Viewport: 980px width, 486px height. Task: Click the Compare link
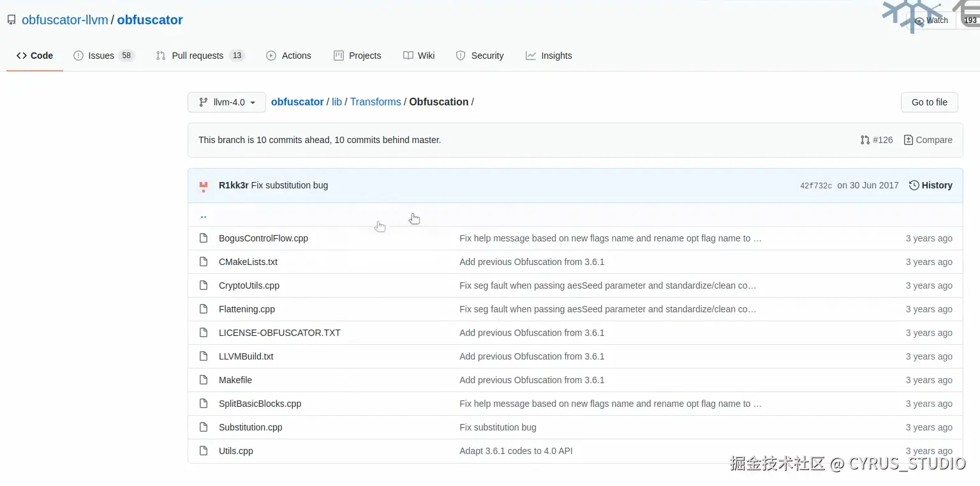pyautogui.click(x=928, y=140)
